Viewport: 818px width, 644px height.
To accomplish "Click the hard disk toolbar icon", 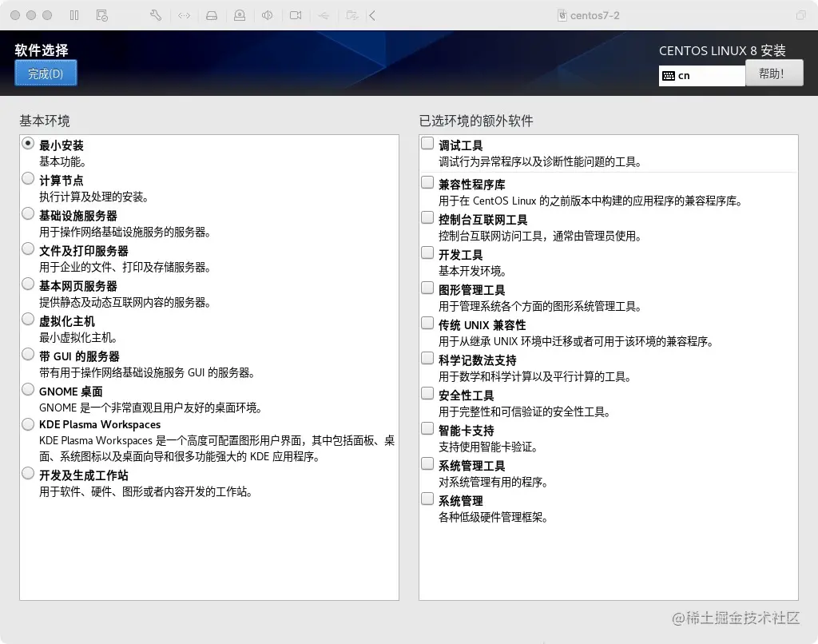I will (x=211, y=16).
